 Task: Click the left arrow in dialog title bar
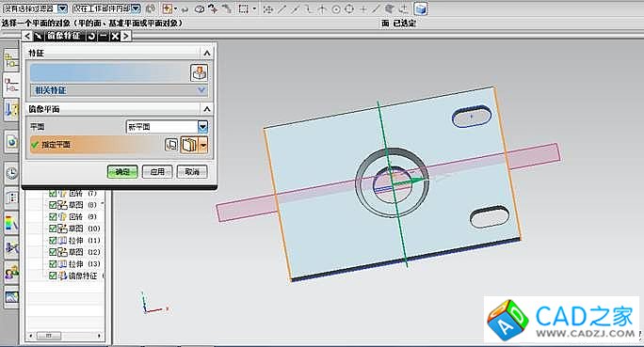(27, 36)
